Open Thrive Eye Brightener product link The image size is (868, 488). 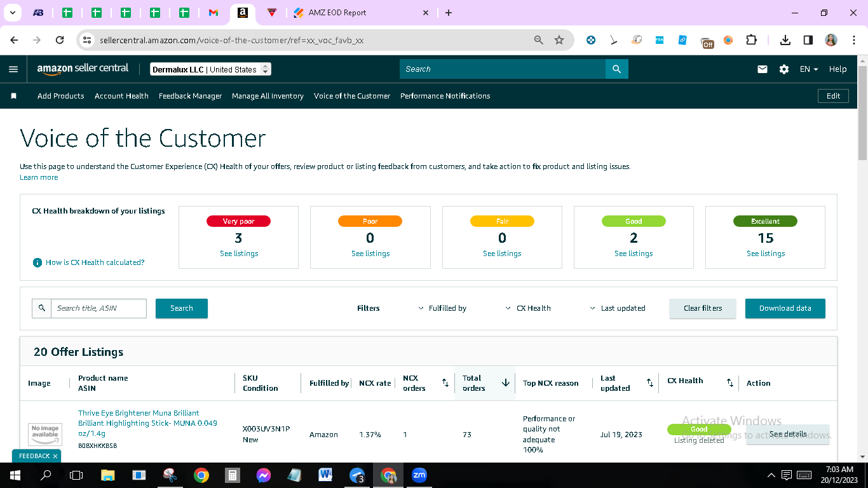click(x=147, y=423)
